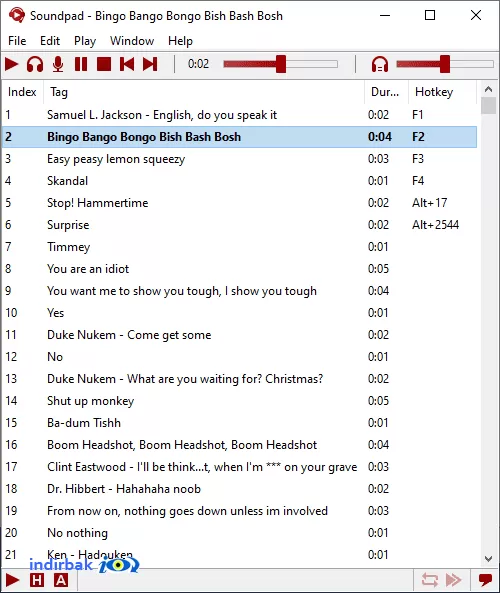Select the 'Yes' sound
The width and height of the screenshot is (500, 593).
coord(239,312)
